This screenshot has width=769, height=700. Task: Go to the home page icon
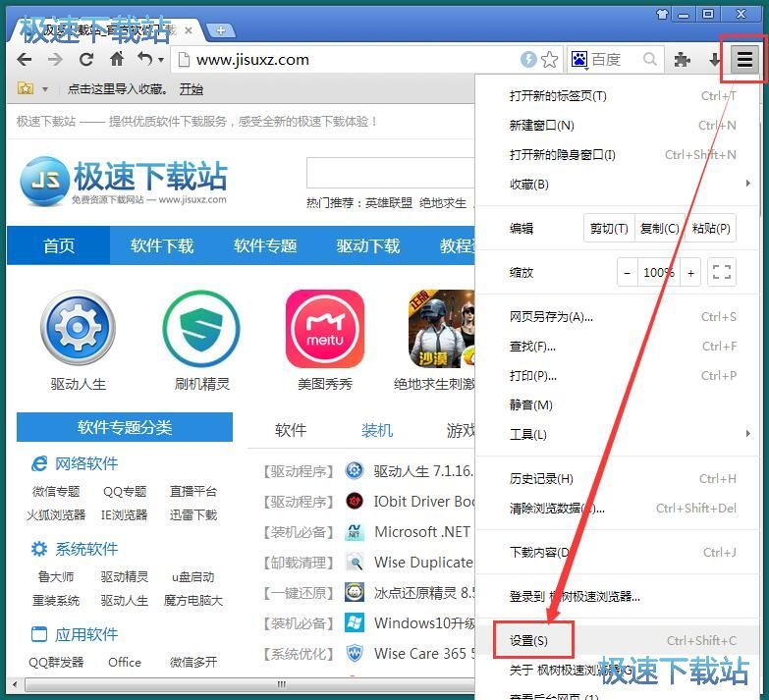117,59
